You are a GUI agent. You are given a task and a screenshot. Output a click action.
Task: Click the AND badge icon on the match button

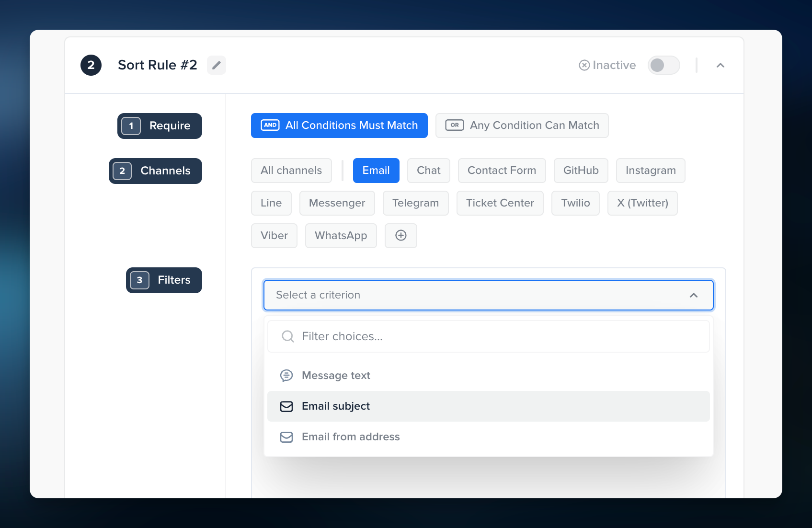(x=270, y=125)
